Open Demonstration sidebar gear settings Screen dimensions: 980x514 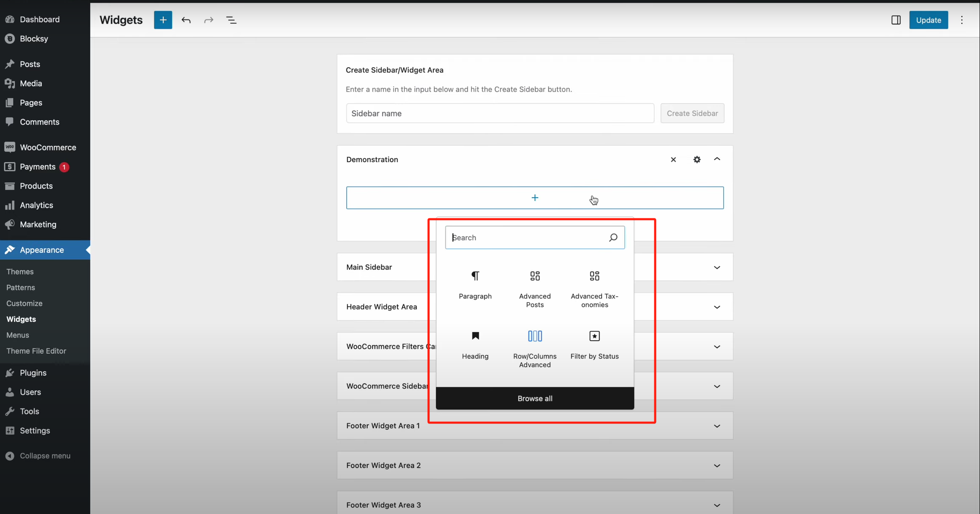696,159
